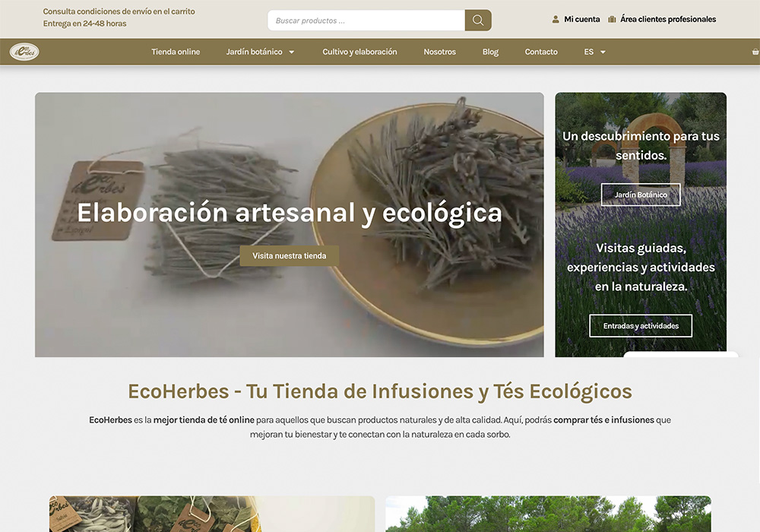Click the Entrega en 24-48 horas notice
760x532 pixels.
click(x=85, y=24)
